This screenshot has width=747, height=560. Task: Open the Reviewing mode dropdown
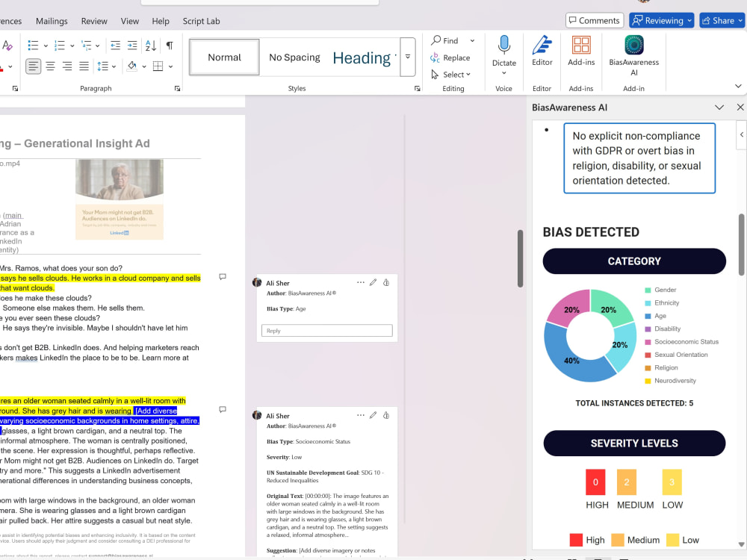[x=661, y=20]
